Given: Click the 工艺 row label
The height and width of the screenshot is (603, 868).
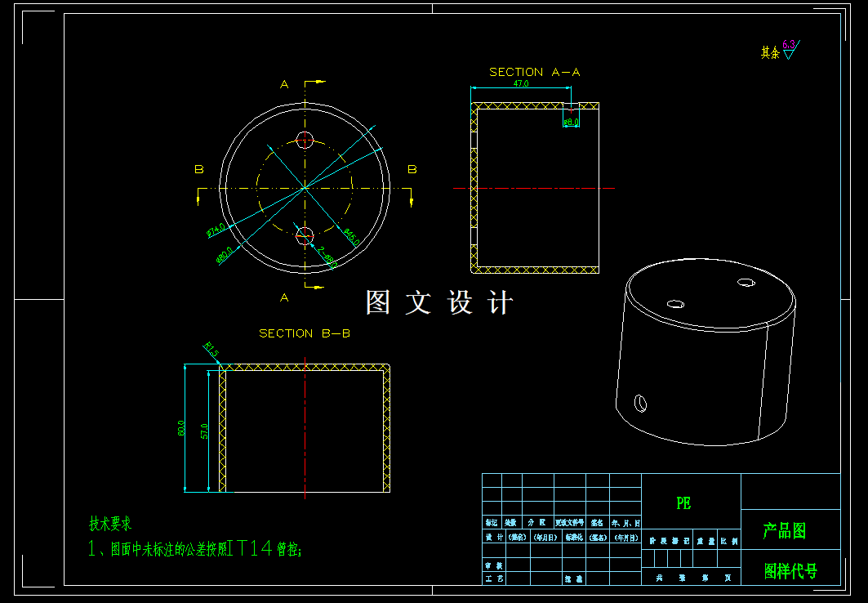Looking at the screenshot, I should tap(494, 578).
